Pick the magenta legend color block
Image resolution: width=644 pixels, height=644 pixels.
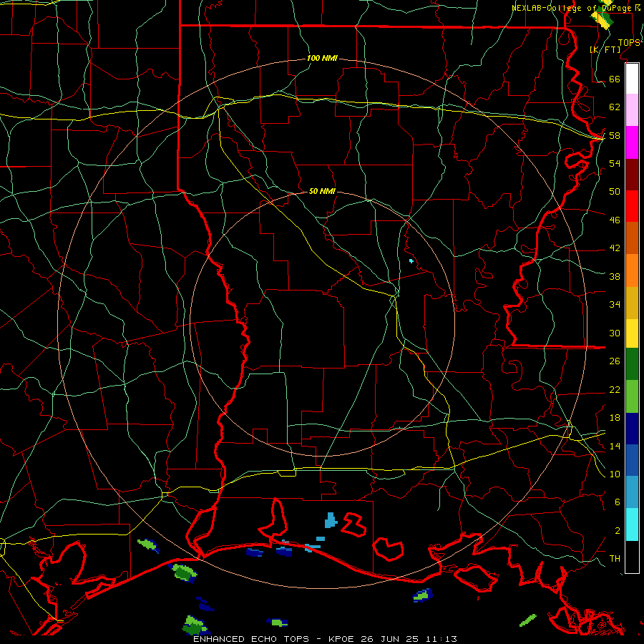632,142
